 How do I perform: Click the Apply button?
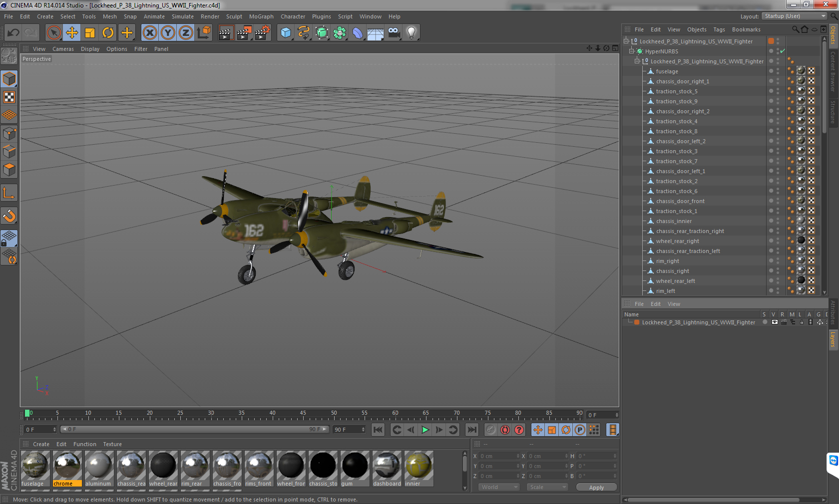click(x=596, y=487)
